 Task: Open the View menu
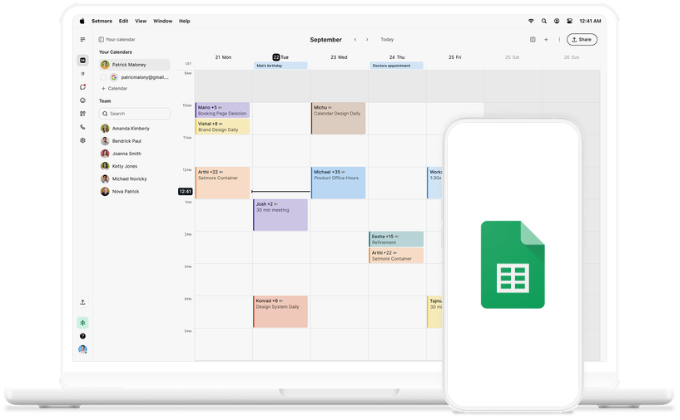(x=141, y=21)
